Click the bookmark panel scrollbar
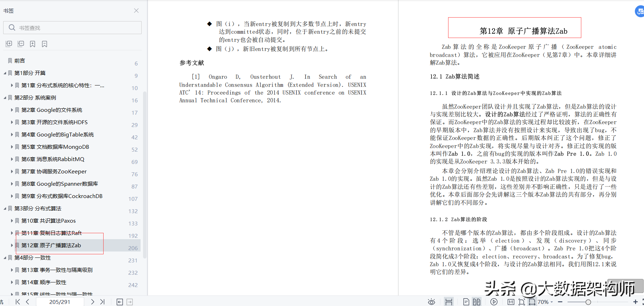 click(x=145, y=175)
